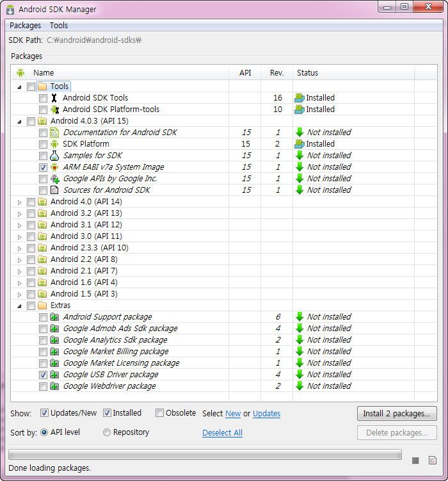448x481 pixels.
Task: Expand the Android 2.1 (API 7) group
Action: [20, 272]
